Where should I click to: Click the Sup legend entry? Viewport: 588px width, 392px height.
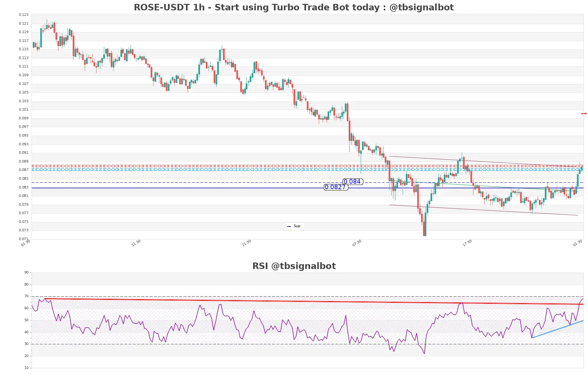pyautogui.click(x=294, y=226)
